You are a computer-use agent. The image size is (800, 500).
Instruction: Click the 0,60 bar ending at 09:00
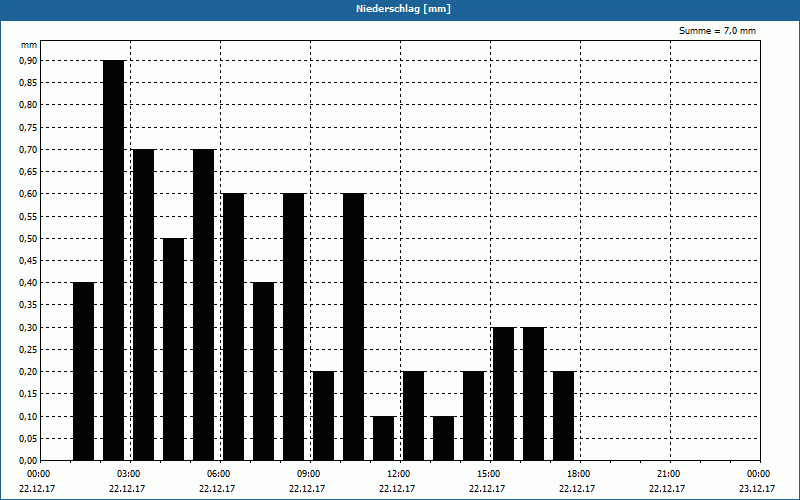(293, 327)
